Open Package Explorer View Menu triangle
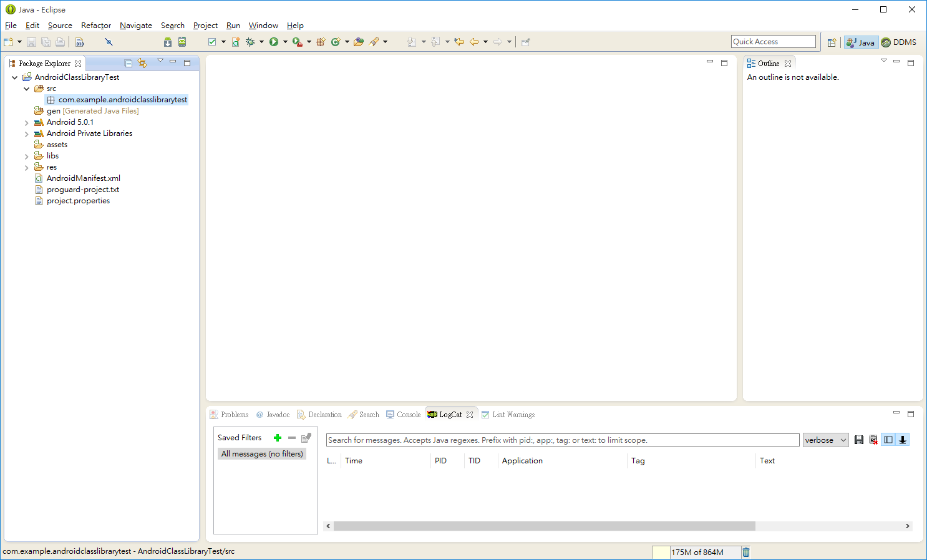The image size is (927, 560). 160,61
